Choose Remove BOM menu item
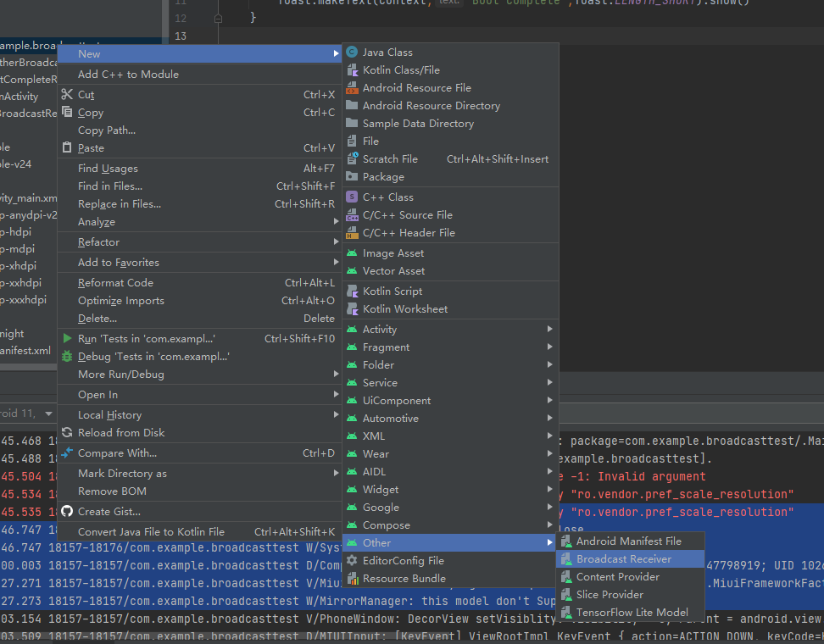 coord(199,491)
